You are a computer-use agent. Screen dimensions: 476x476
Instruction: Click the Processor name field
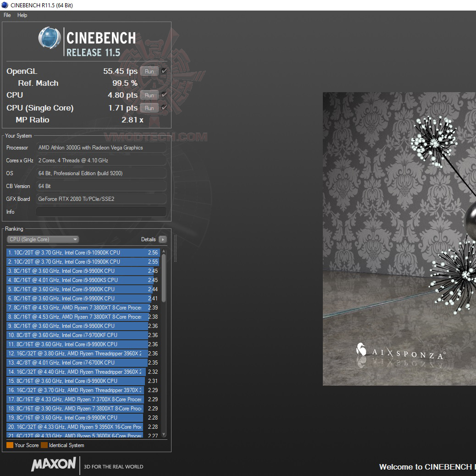[x=101, y=148]
